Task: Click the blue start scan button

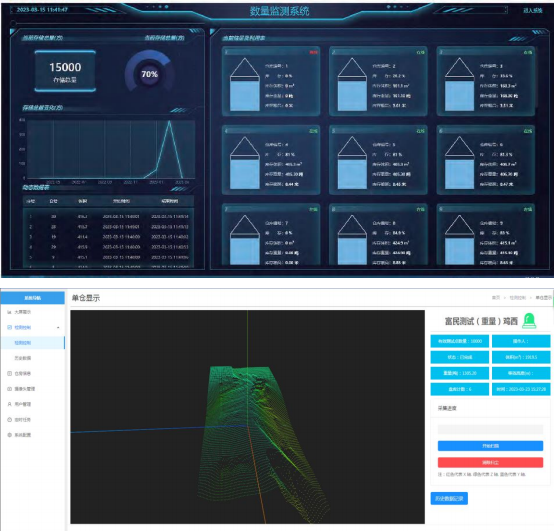Action: (490, 446)
